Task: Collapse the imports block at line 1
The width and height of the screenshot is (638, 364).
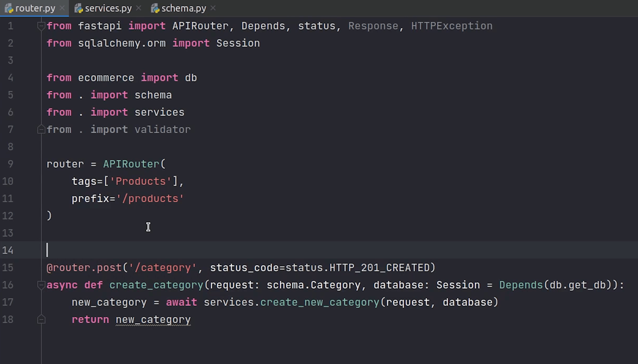Action: click(x=41, y=26)
